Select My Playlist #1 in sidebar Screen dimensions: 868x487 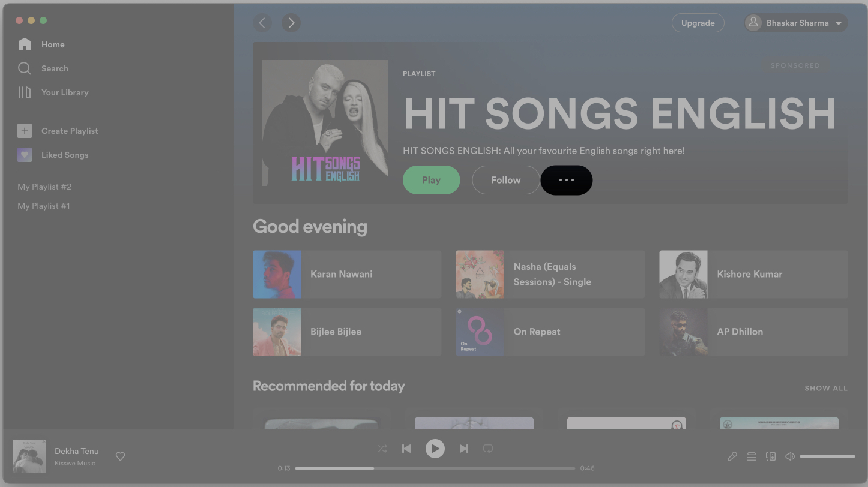click(43, 205)
